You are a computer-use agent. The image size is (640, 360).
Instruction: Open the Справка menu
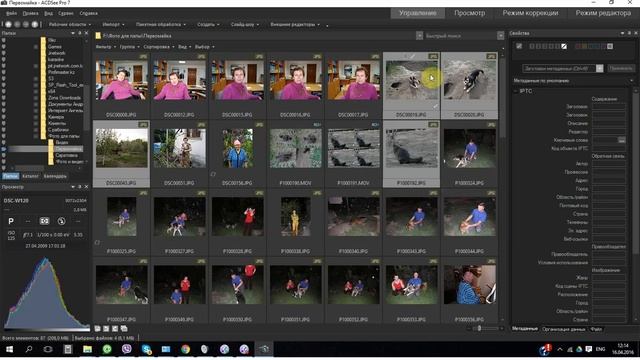tap(89, 13)
